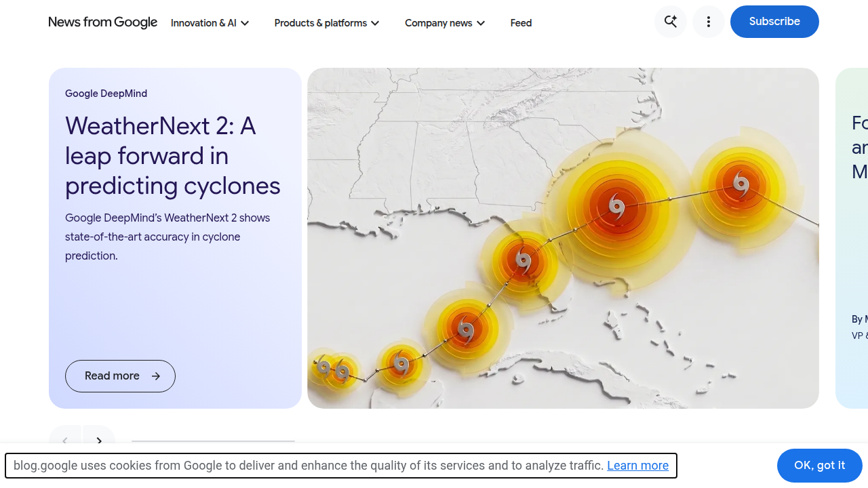Screen dimensions: 868x488
Task: Open the Feed page
Action: point(521,23)
